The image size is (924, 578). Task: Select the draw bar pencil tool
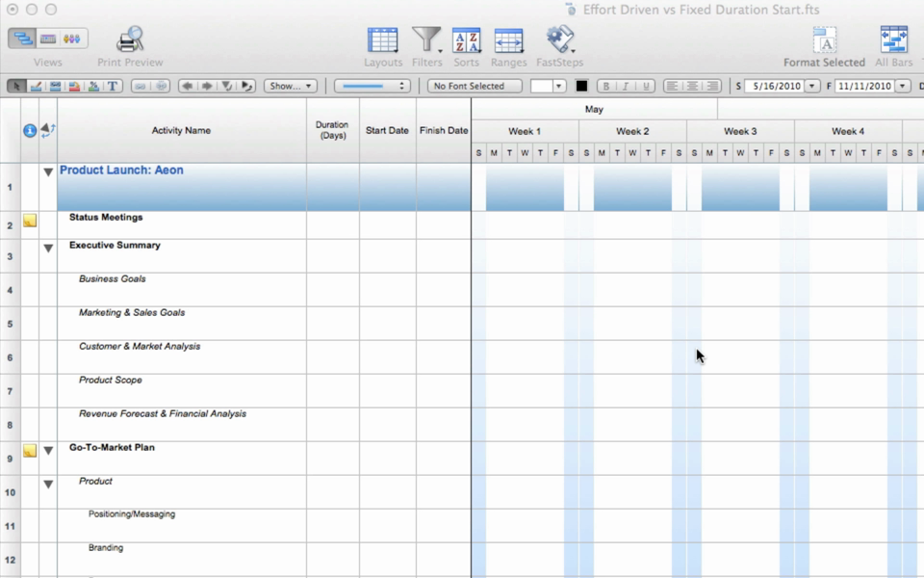pyautogui.click(x=36, y=86)
